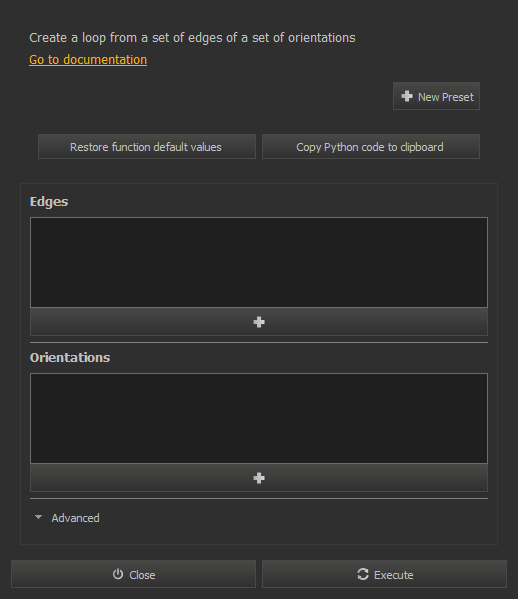Click the power icon on the Close button
Viewport: 518px width, 599px height.
pos(118,574)
